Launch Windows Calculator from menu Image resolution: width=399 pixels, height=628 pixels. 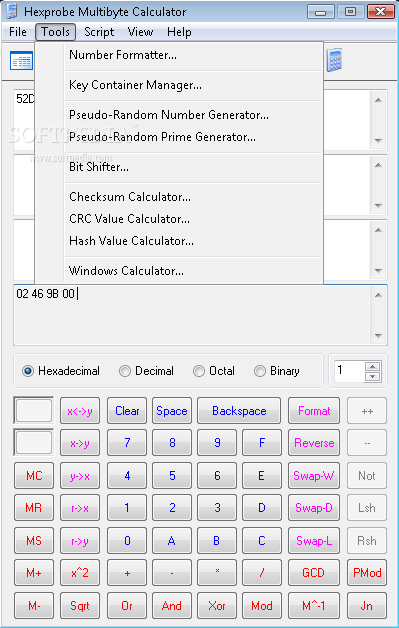point(179,271)
